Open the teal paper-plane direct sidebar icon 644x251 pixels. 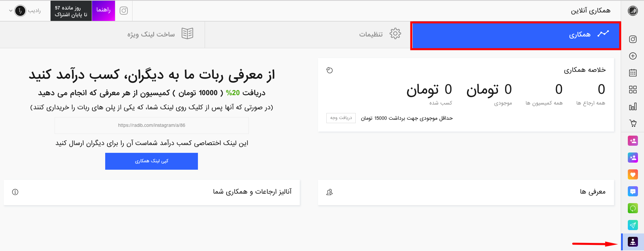633,225
